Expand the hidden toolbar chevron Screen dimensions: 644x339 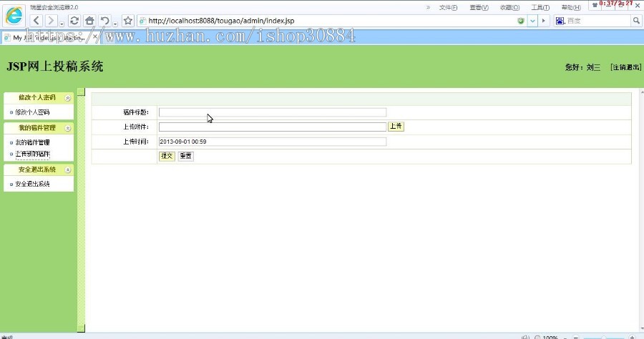pyautogui.click(x=429, y=7)
